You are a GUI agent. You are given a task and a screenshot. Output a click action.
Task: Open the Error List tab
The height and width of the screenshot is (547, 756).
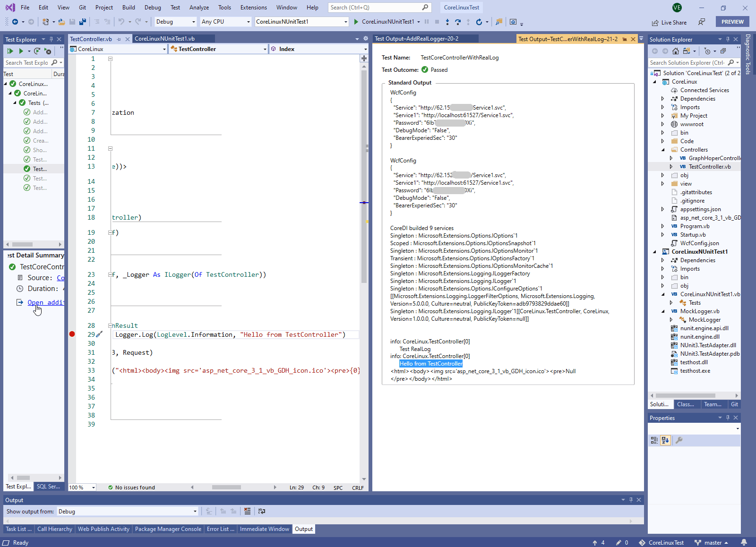point(220,529)
